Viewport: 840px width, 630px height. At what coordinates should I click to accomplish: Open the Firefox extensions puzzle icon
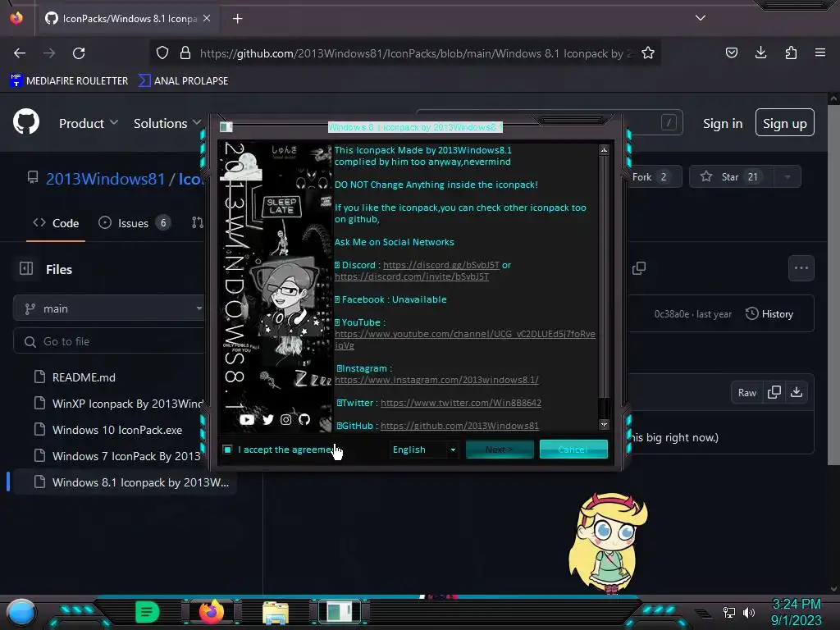coord(791,52)
